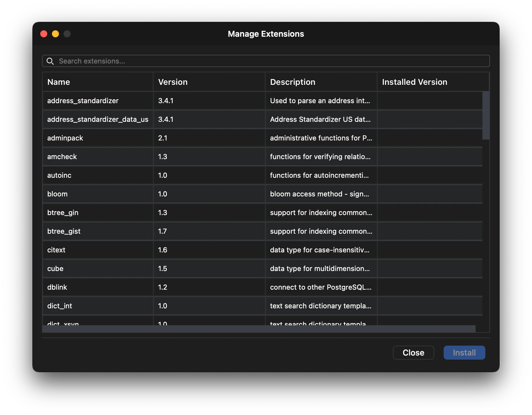The height and width of the screenshot is (415, 532).
Task: Highlight the btree_gin extension
Action: [x=63, y=213]
